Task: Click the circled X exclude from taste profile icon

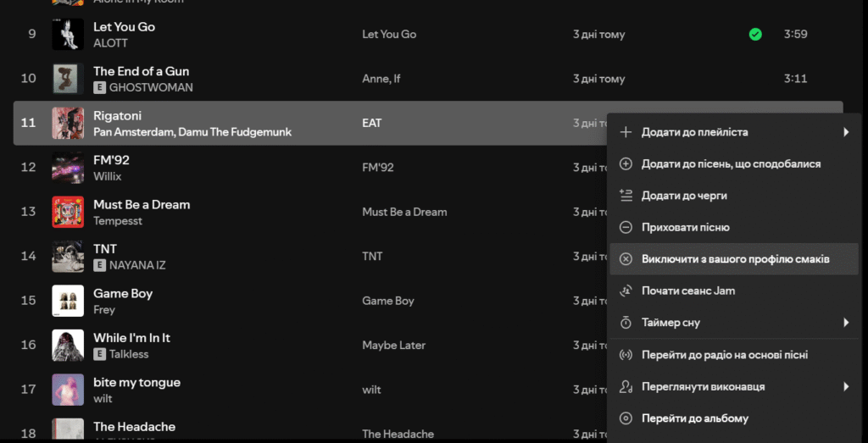Action: (x=626, y=259)
